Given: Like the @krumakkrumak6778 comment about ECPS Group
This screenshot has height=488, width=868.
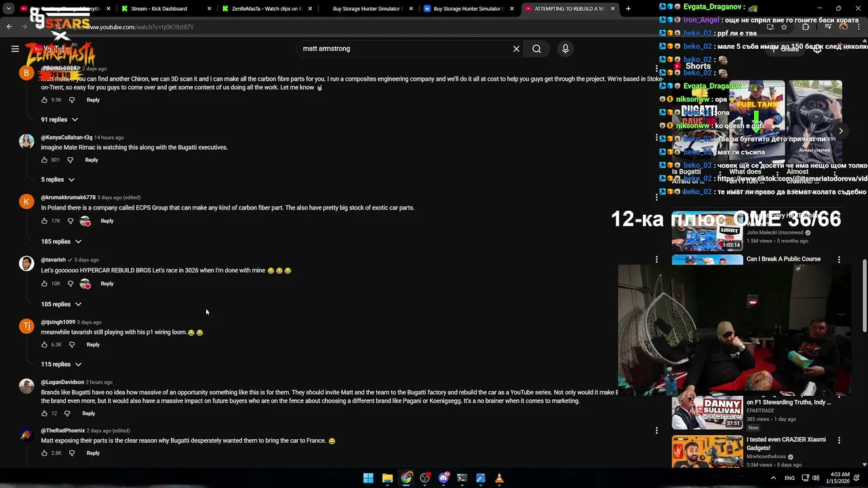Looking at the screenshot, I should tap(45, 221).
